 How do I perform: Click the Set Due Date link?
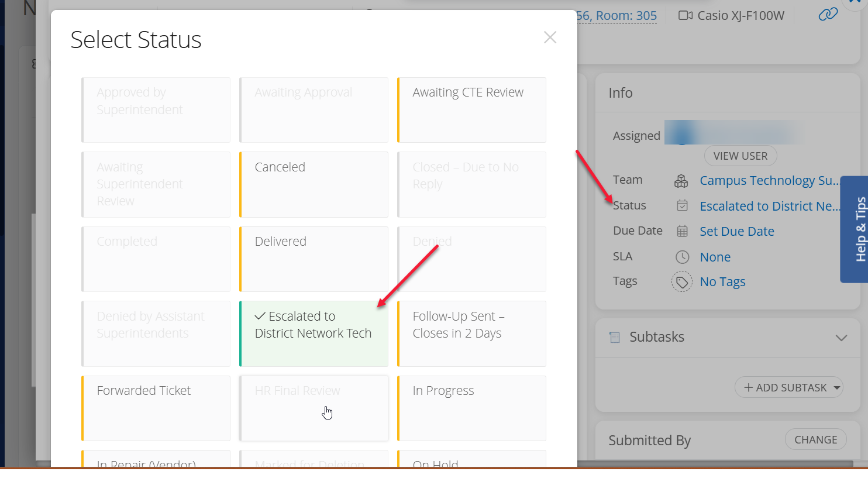pos(736,232)
